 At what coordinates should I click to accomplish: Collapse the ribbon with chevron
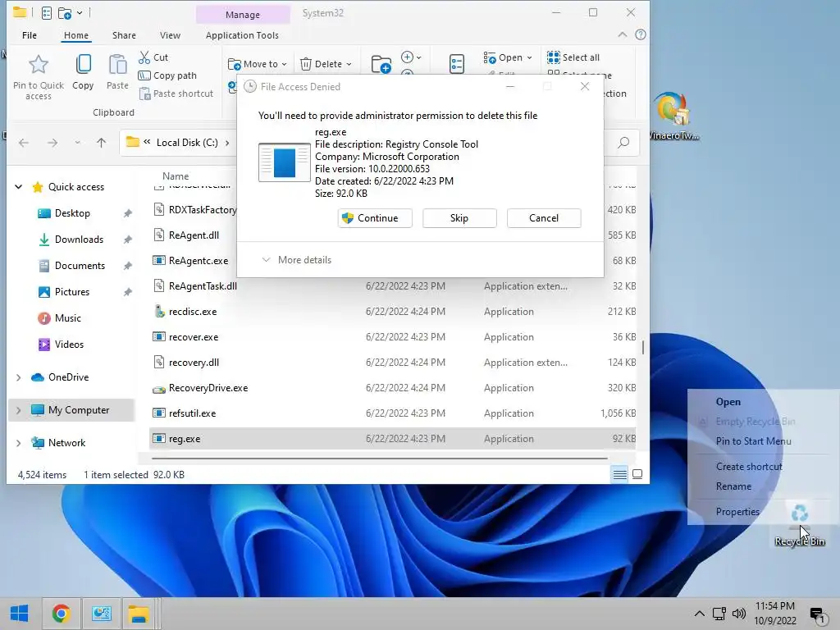click(x=622, y=34)
